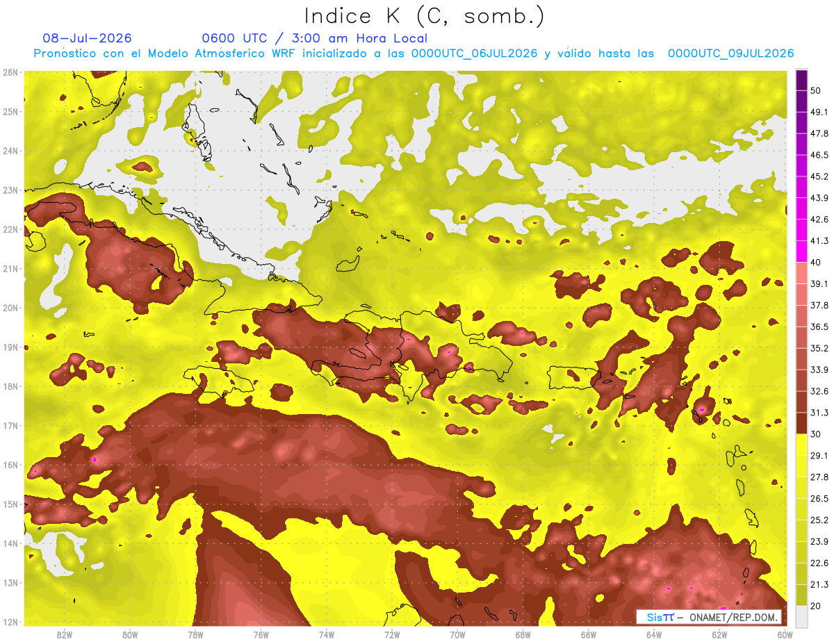Viewport: 834px width, 644px height.
Task: Click the "25.2" color scale value
Action: (819, 520)
